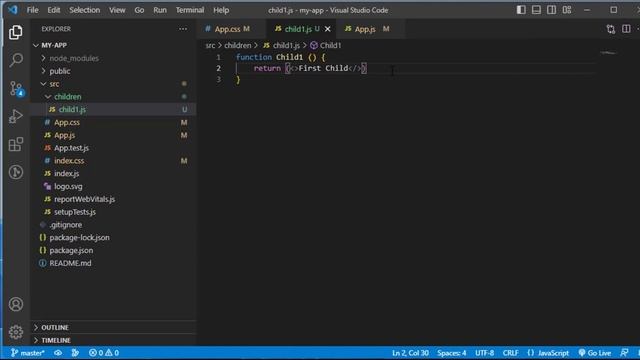Click Child1 symbol in breadcrumb
Screen dimensions: 640x360
click(x=326, y=45)
